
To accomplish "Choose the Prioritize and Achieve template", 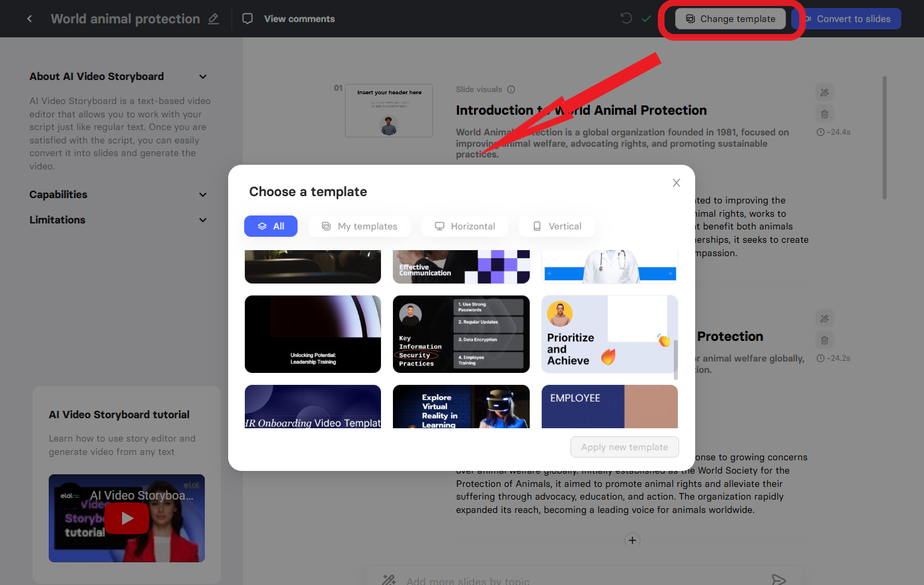I will point(609,334).
